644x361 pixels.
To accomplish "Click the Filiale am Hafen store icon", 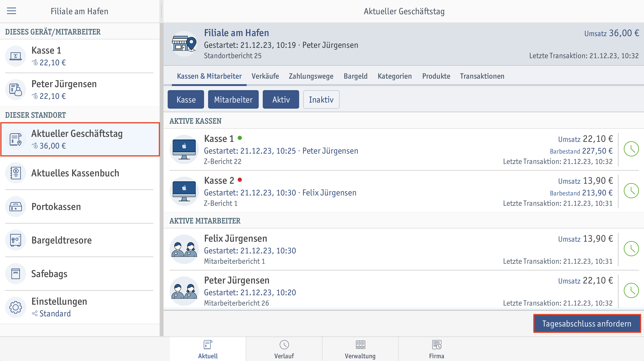I will coord(184,44).
